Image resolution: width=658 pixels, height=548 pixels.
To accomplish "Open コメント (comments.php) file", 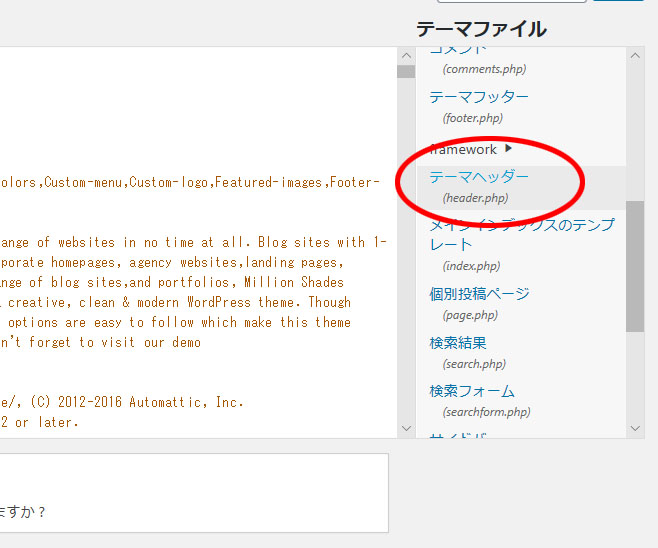I will coord(458,50).
